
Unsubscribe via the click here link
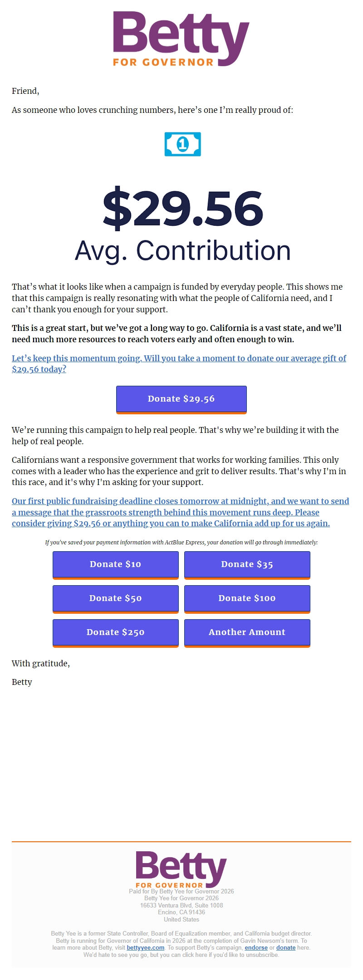pos(195,955)
